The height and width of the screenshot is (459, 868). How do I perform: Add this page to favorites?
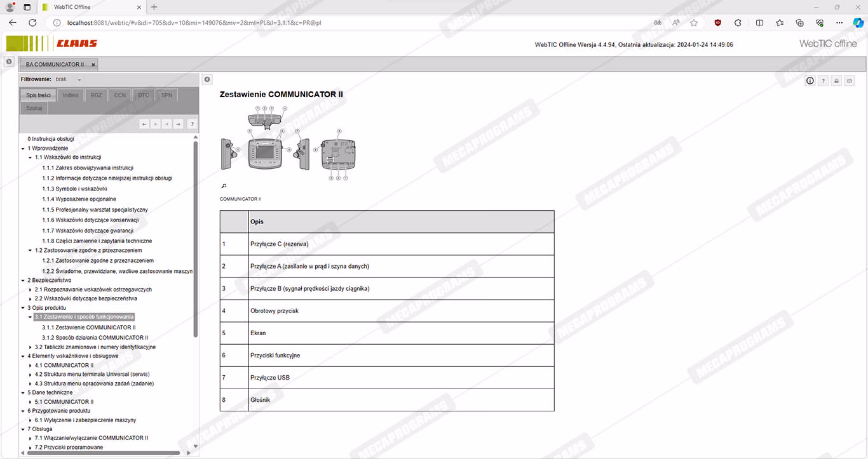click(694, 22)
